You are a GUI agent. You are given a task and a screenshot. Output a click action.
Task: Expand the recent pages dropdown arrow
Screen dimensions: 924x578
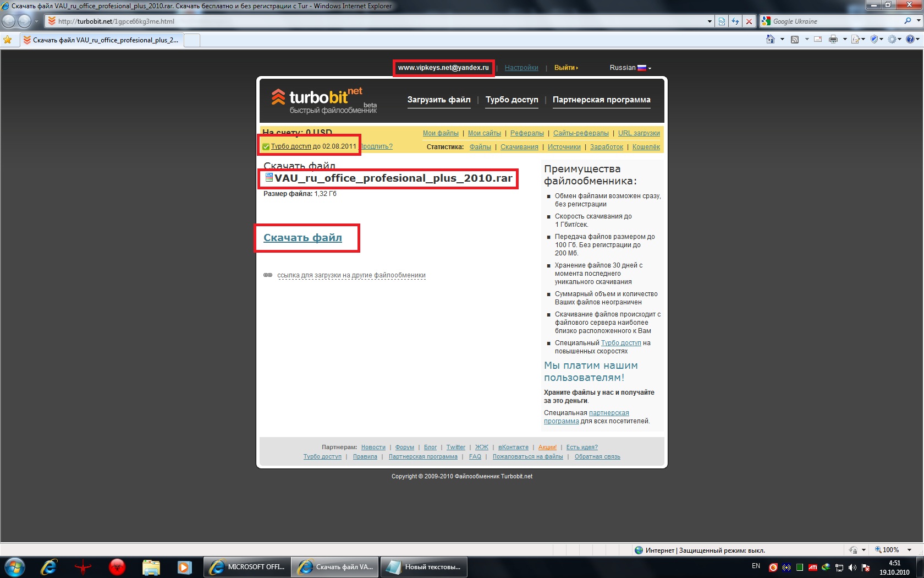click(x=36, y=21)
